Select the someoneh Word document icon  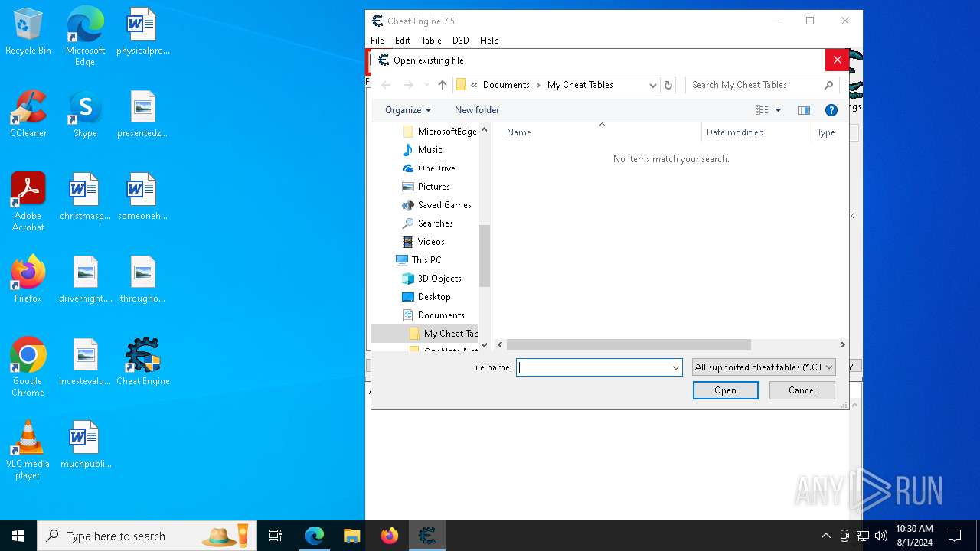(x=143, y=197)
